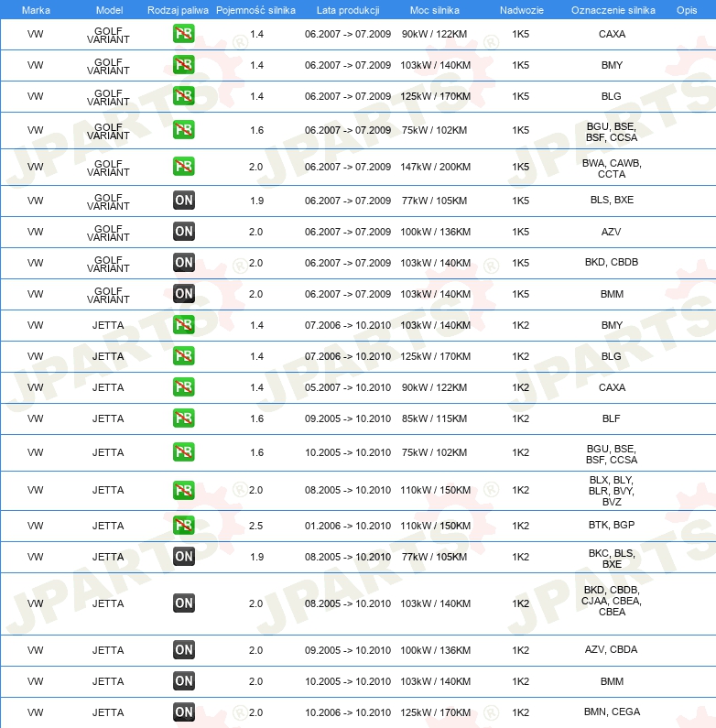Screen dimensions: 716x728
Task: Select the 1K5 body cell in Golf Variant CAXA row
Action: (x=520, y=34)
